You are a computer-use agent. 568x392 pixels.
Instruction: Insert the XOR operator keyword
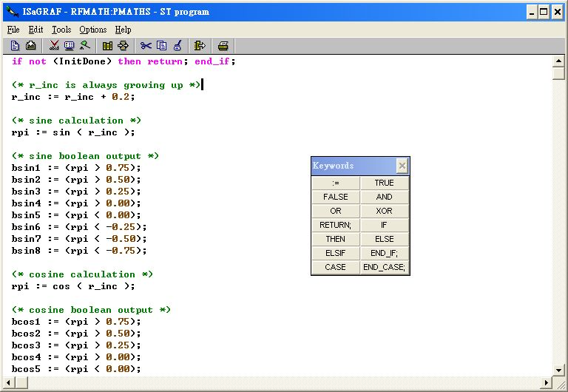tap(384, 211)
